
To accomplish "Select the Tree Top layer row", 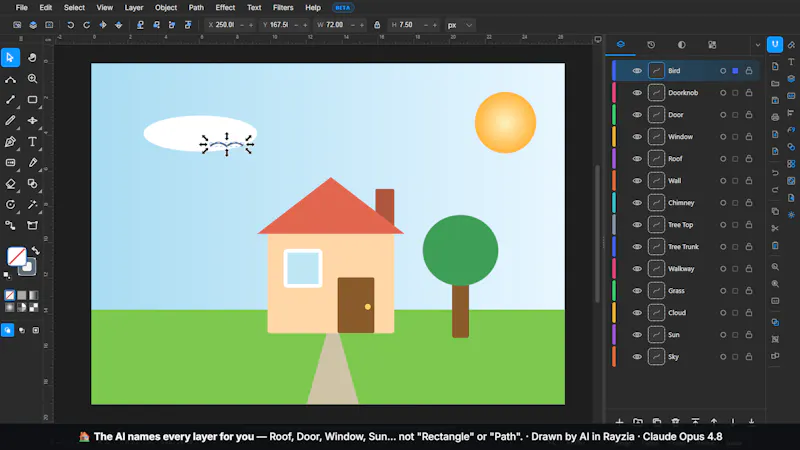I will [x=686, y=224].
